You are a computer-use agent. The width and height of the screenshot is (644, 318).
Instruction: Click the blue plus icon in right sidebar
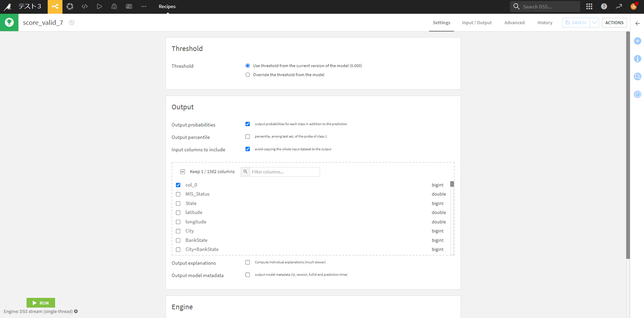pos(638,41)
